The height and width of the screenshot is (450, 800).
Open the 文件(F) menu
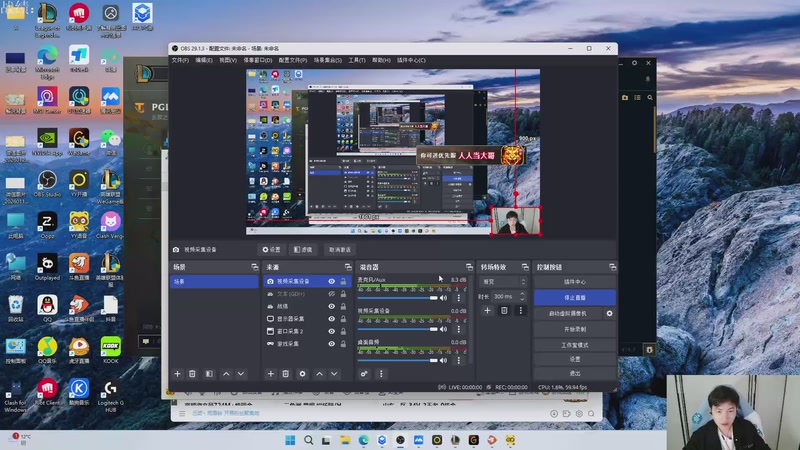[180, 60]
